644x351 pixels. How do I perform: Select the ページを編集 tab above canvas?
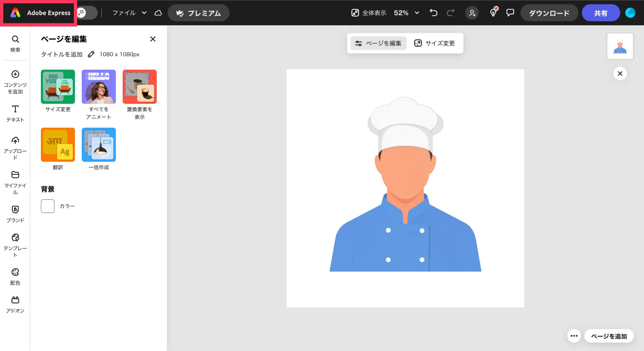378,43
